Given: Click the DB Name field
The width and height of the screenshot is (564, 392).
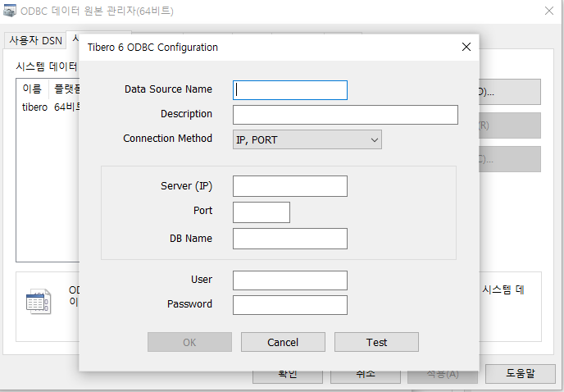Looking at the screenshot, I should tap(290, 239).
